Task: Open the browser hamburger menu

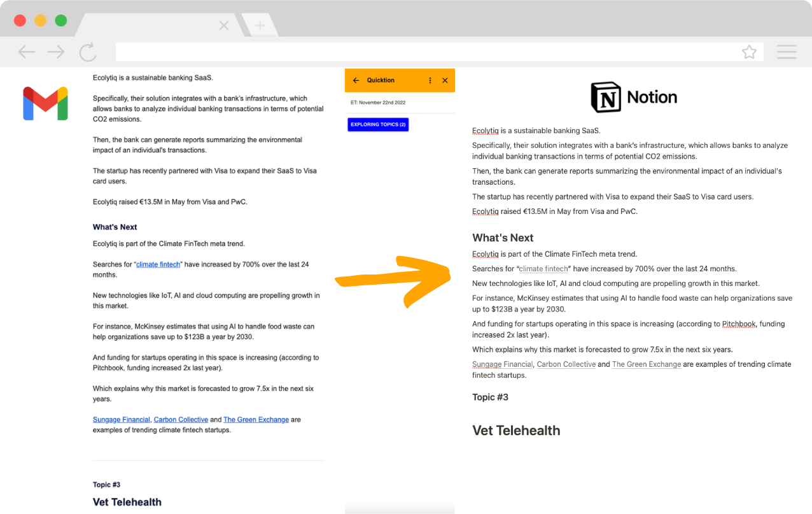Action: [x=787, y=52]
